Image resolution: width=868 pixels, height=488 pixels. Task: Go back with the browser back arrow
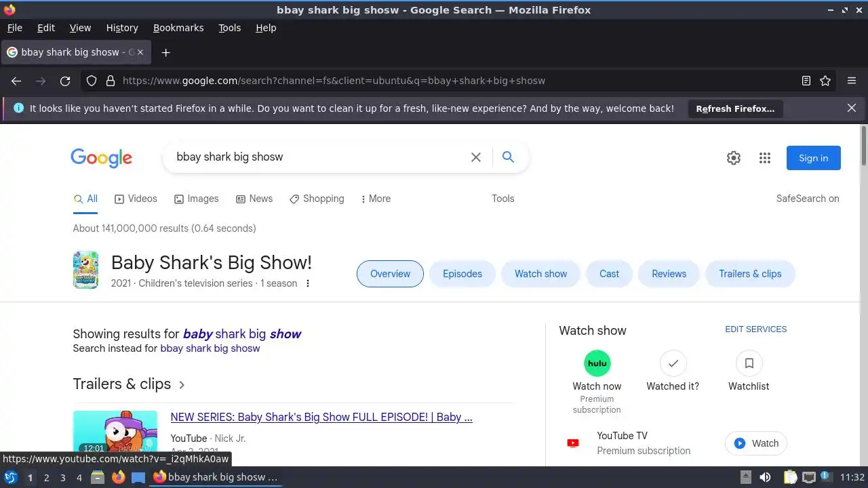pyautogui.click(x=16, y=81)
